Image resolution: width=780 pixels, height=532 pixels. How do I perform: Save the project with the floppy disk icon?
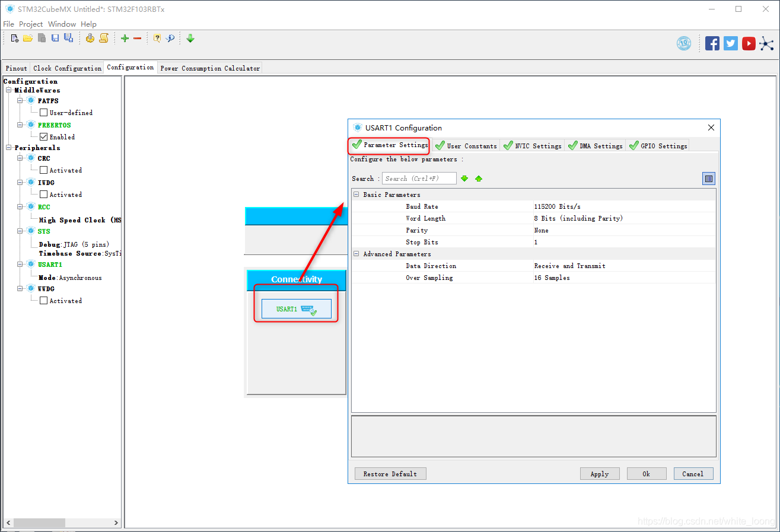55,38
